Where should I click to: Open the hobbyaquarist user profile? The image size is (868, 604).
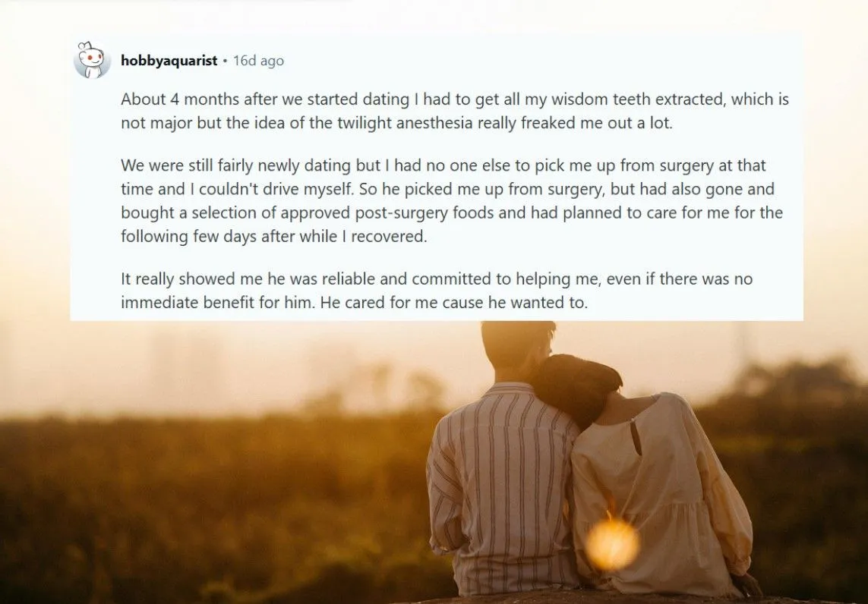[x=169, y=61]
